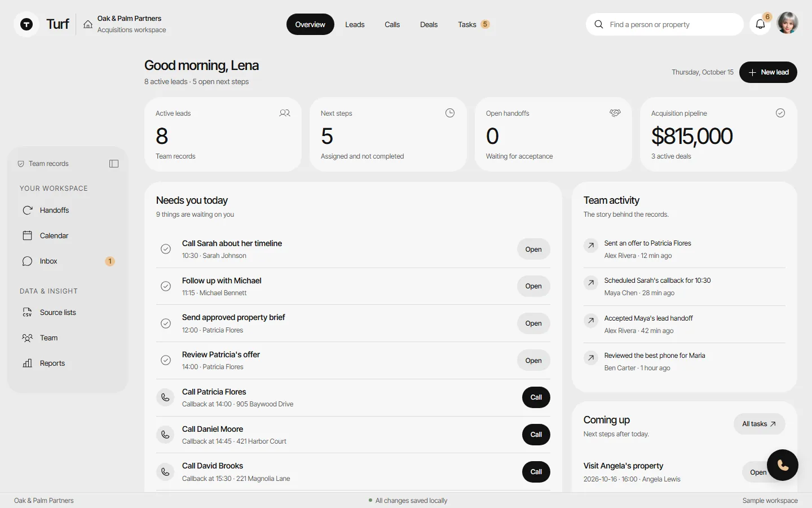Open the Call Sarah about her timeline task
The height and width of the screenshot is (508, 812).
pyautogui.click(x=533, y=249)
